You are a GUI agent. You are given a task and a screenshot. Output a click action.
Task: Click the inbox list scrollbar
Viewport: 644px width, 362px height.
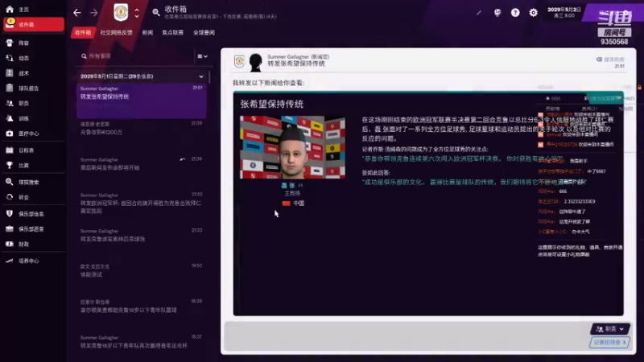209,77
